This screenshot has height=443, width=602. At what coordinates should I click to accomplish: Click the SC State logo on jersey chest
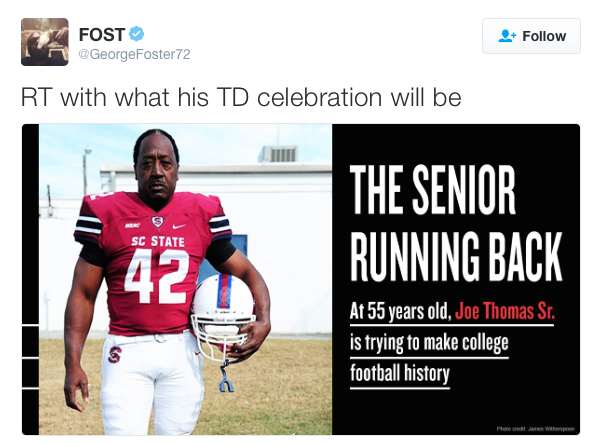(x=157, y=221)
